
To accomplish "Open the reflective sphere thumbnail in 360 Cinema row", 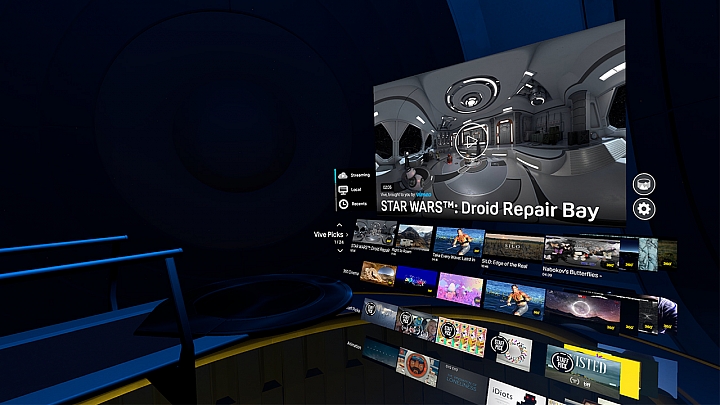I will pos(378,273).
